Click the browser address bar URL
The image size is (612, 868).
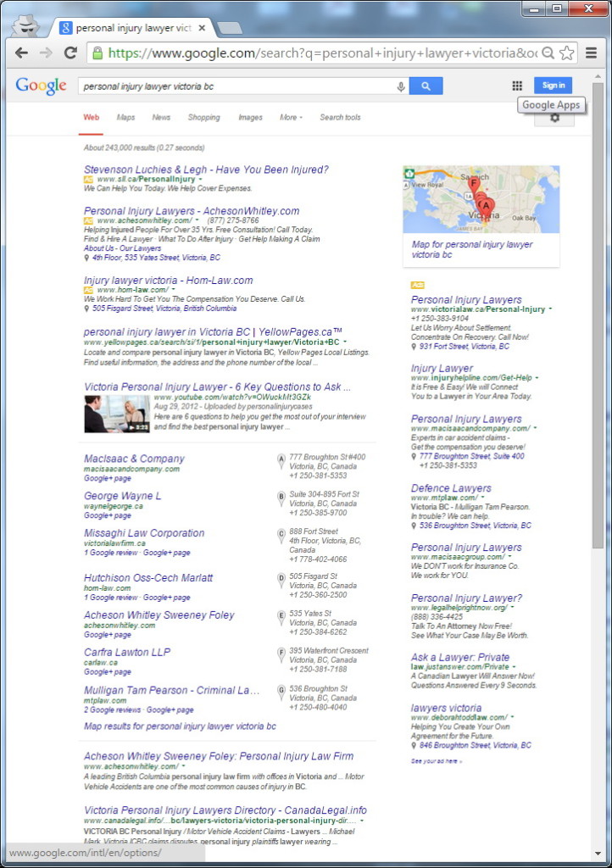tap(322, 53)
